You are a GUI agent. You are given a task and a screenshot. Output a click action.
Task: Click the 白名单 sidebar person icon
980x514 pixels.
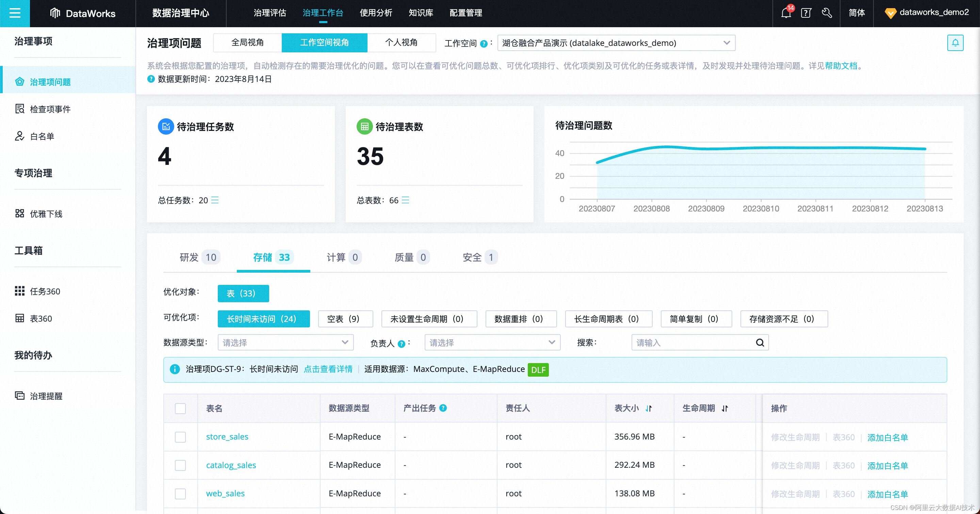[19, 136]
